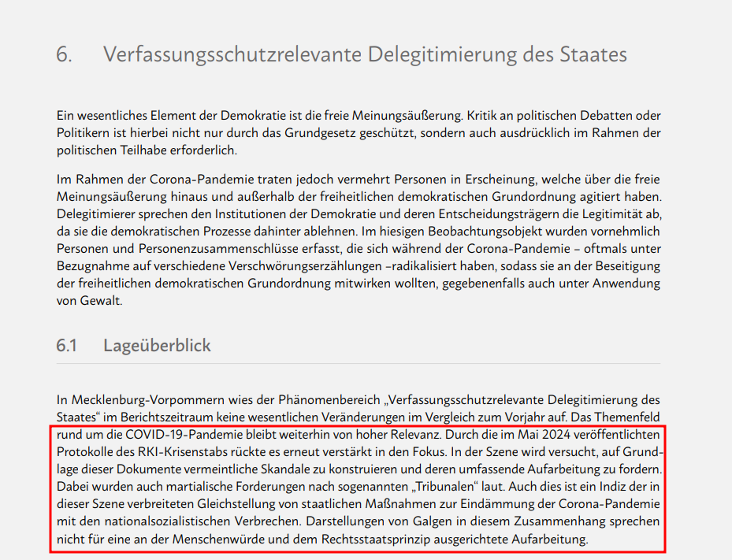Click the subheading "Lageüberblick"
732x560 pixels.
pyautogui.click(x=157, y=346)
